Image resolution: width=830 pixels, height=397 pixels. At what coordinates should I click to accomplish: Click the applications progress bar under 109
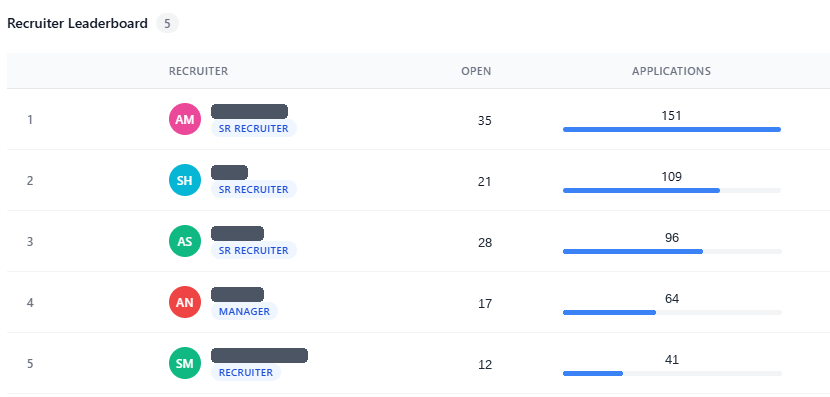pyautogui.click(x=672, y=190)
